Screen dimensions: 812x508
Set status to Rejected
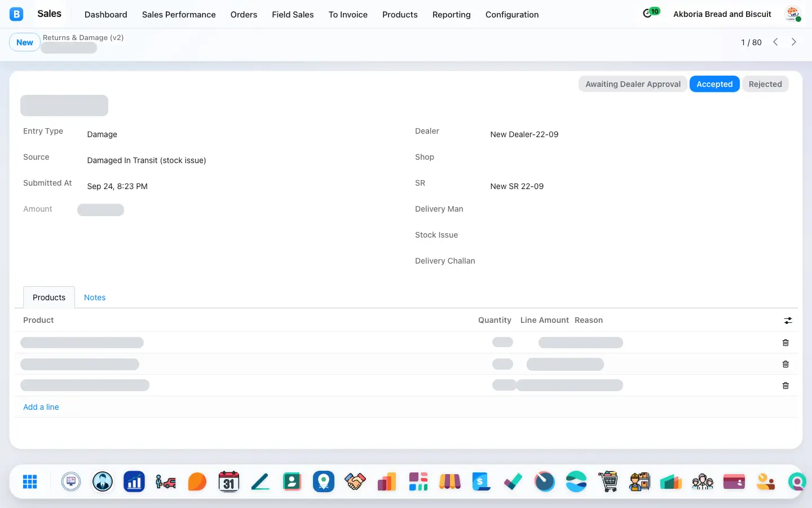coord(765,84)
